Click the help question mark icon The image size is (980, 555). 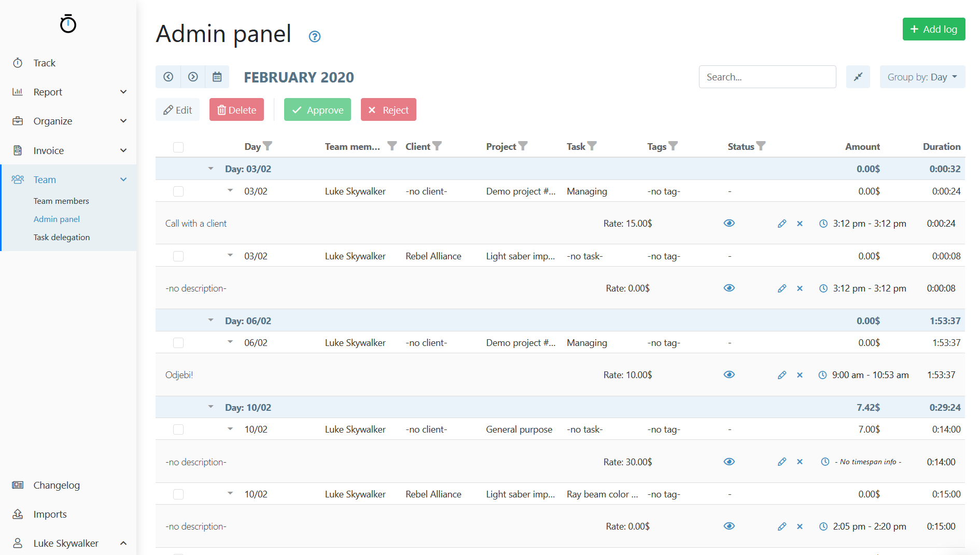pos(314,36)
